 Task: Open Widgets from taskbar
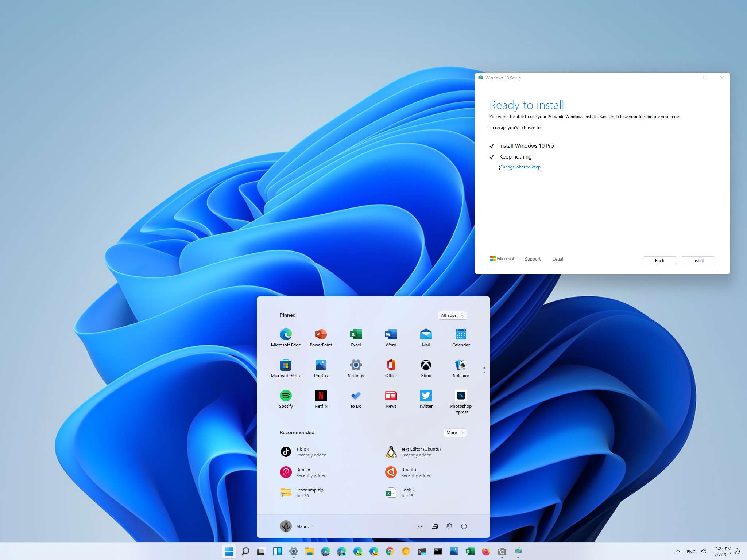coord(277,552)
